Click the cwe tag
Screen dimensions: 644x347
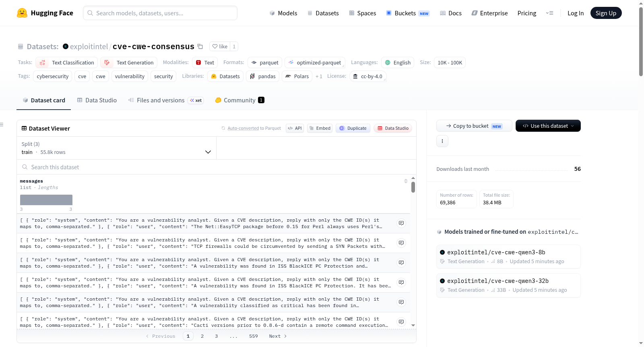[101, 76]
